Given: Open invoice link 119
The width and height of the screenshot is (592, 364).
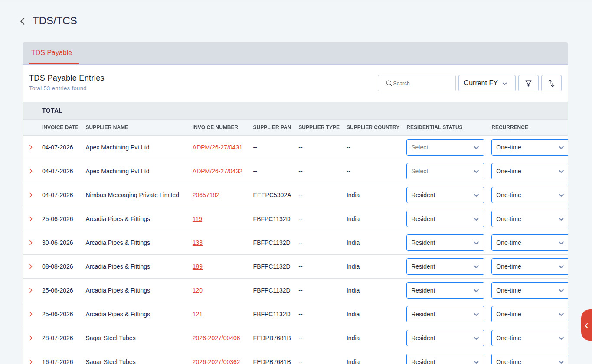Looking at the screenshot, I should click(x=197, y=219).
